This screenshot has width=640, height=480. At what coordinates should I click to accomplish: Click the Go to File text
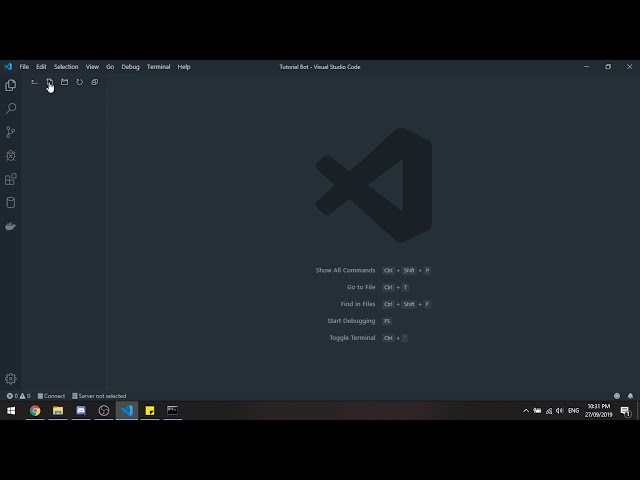point(361,287)
